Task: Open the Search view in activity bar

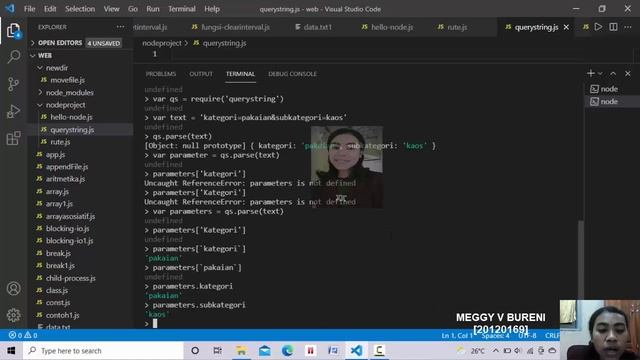Action: pyautogui.click(x=13, y=57)
